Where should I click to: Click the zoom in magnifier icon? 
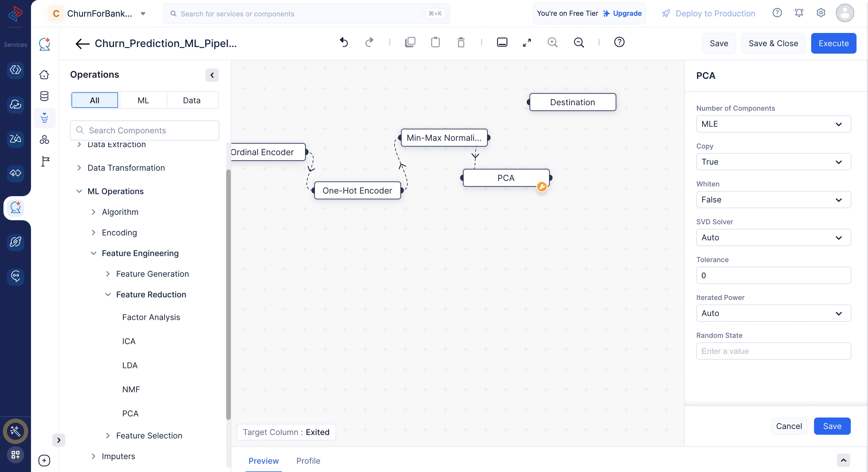tap(552, 42)
